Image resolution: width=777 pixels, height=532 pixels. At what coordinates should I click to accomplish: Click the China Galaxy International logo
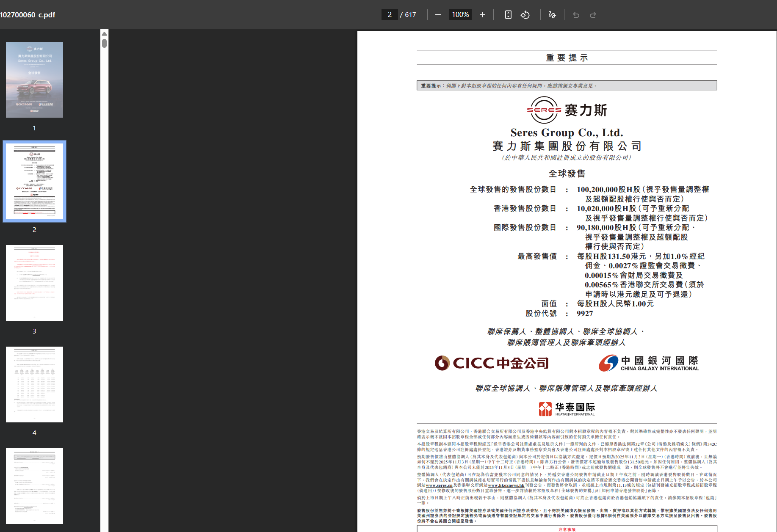[649, 363]
